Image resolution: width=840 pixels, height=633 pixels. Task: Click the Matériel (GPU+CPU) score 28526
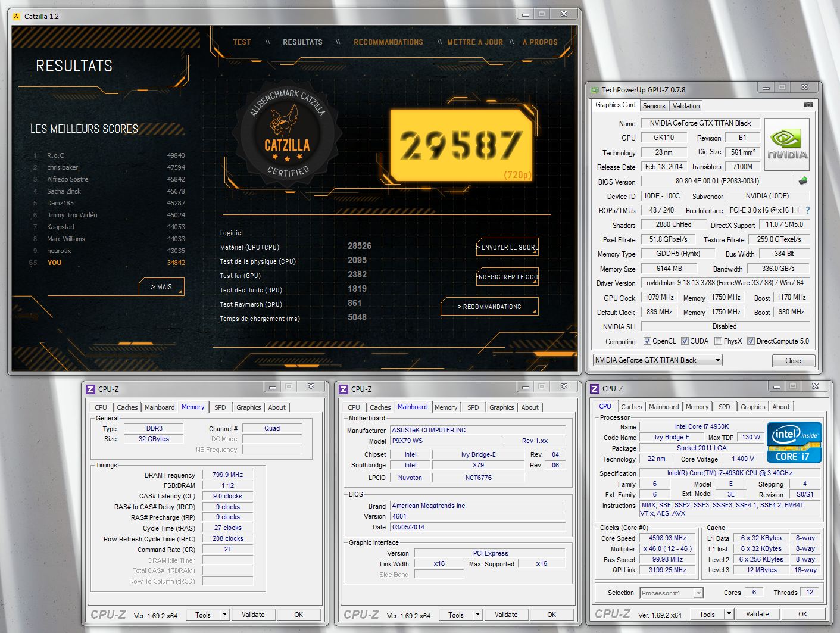pos(360,246)
